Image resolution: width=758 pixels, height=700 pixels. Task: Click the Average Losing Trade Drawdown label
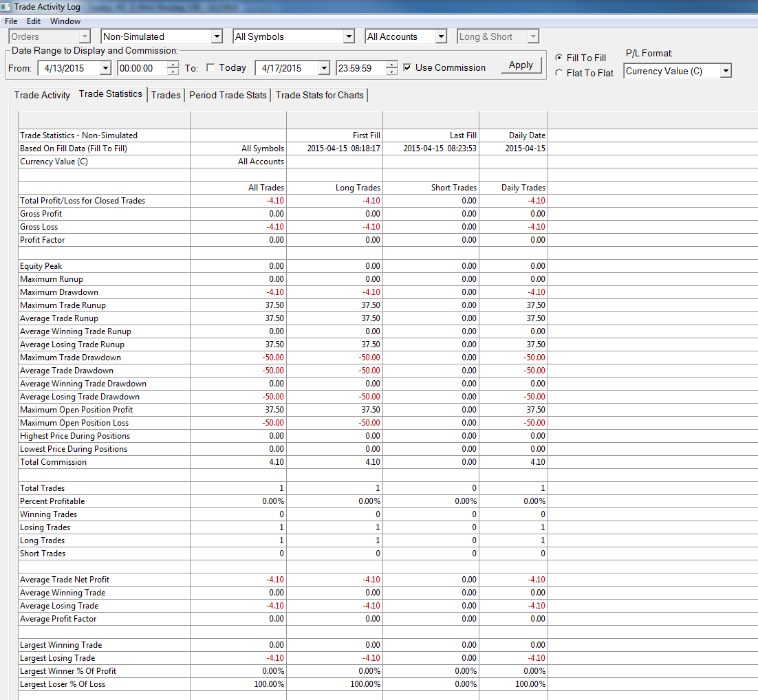(80, 396)
